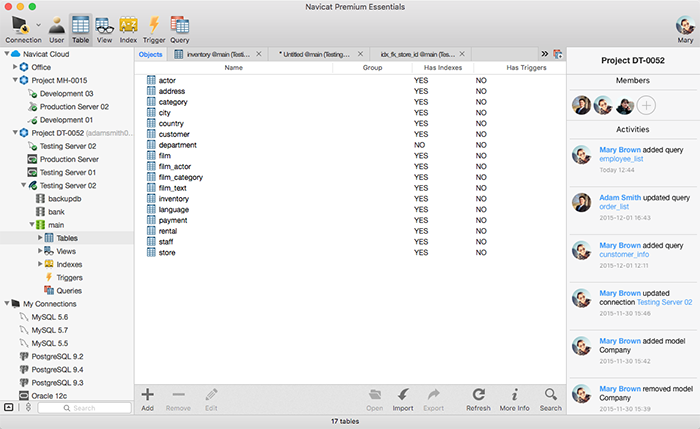Switch to Untitled @main tab
700x429 pixels.
pos(314,54)
